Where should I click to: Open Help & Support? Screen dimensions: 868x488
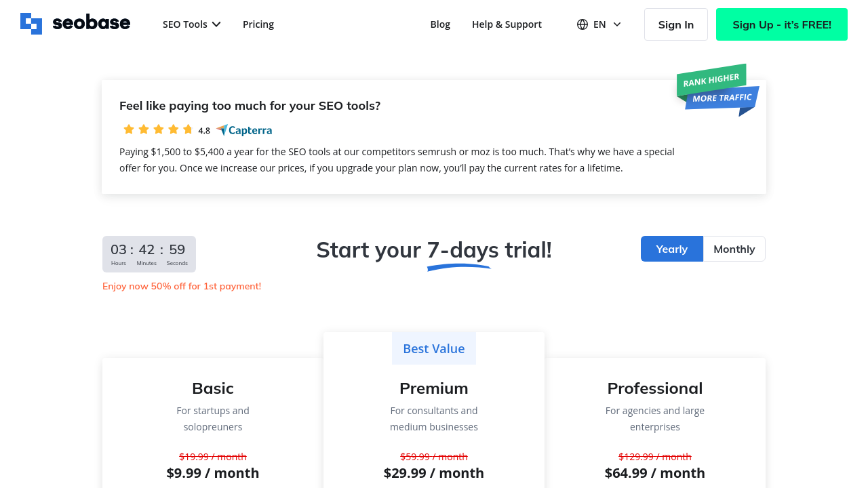tap(507, 24)
